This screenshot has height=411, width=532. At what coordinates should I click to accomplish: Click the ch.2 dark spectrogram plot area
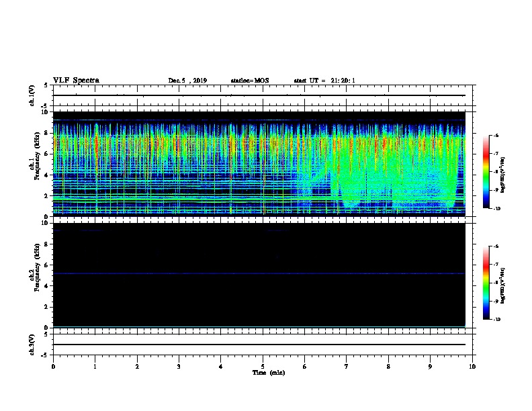click(x=259, y=275)
